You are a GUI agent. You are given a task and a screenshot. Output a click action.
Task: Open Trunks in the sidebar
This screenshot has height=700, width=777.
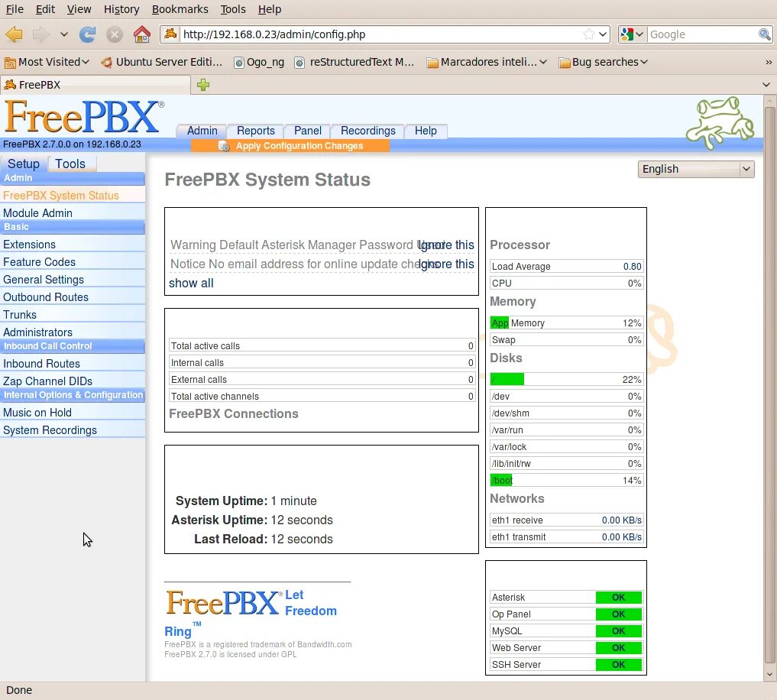(x=73, y=315)
